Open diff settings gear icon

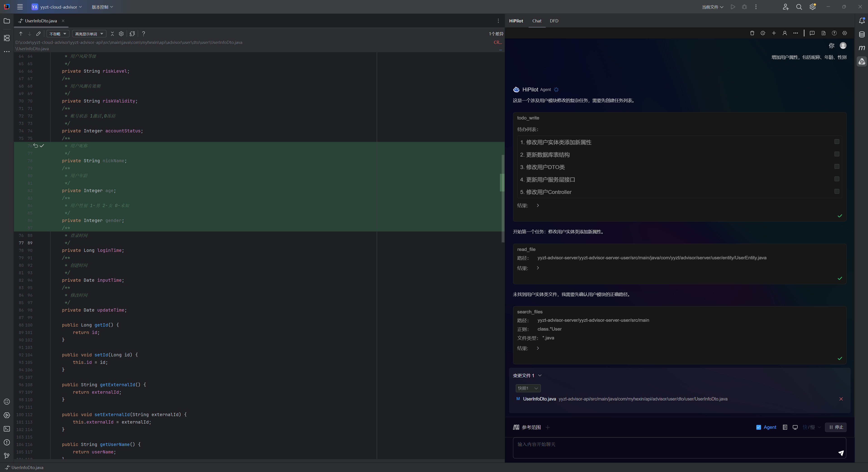coord(121,34)
